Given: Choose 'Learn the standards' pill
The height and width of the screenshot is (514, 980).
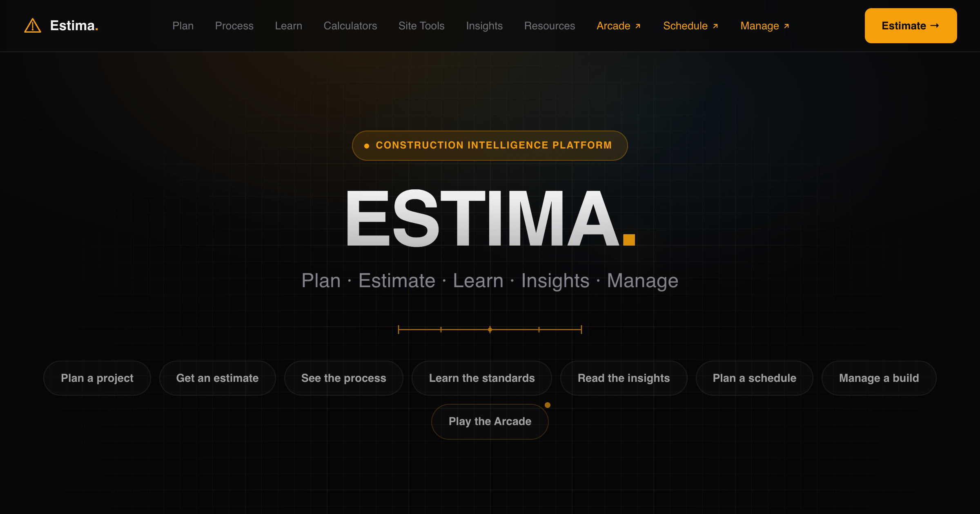Looking at the screenshot, I should tap(482, 378).
